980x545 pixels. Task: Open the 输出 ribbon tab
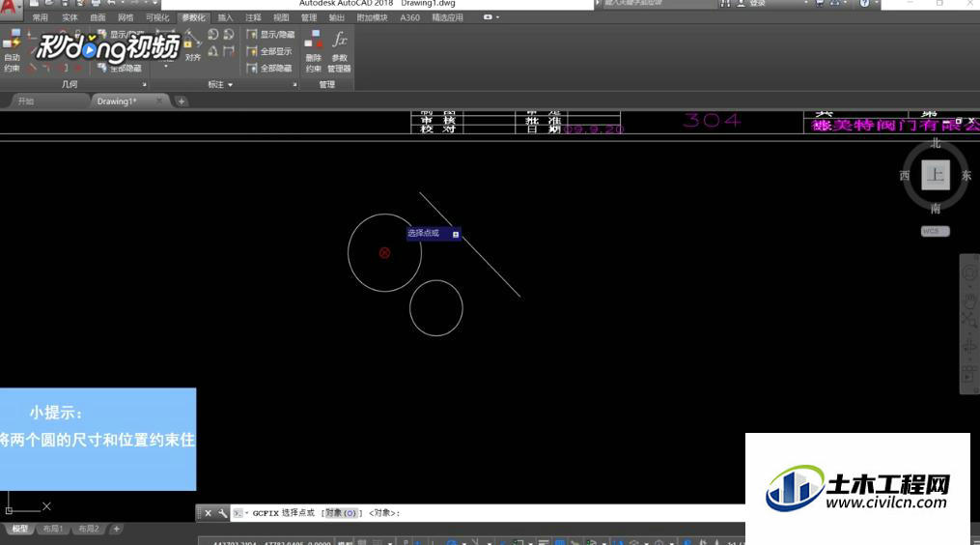pyautogui.click(x=336, y=17)
